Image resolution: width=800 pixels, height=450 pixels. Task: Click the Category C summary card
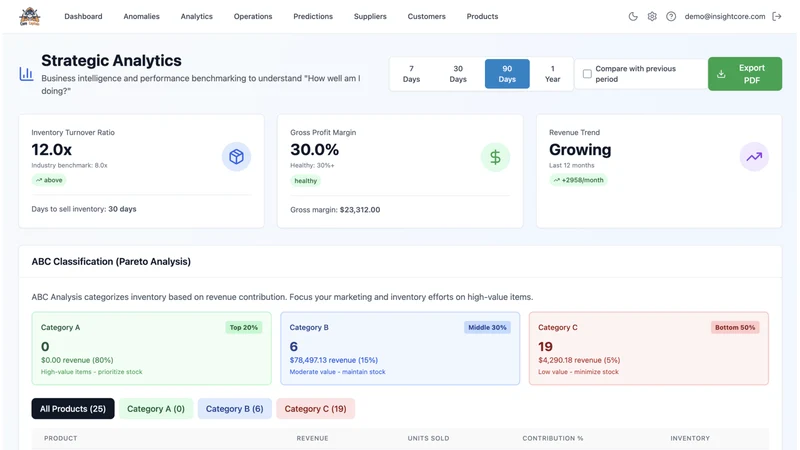click(648, 348)
